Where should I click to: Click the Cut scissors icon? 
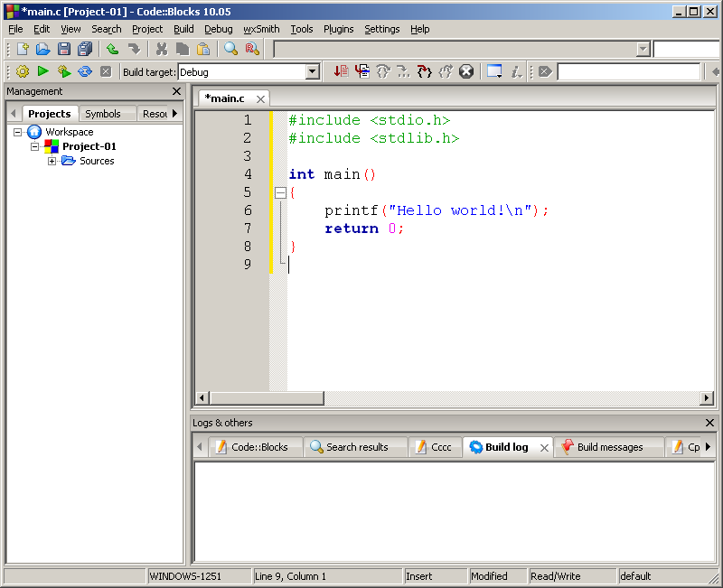[x=162, y=49]
